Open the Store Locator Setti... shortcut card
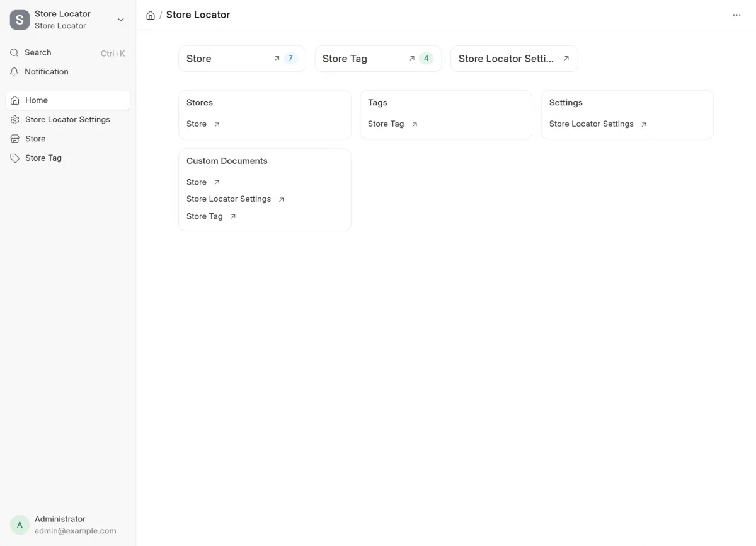756x546 pixels. point(514,59)
